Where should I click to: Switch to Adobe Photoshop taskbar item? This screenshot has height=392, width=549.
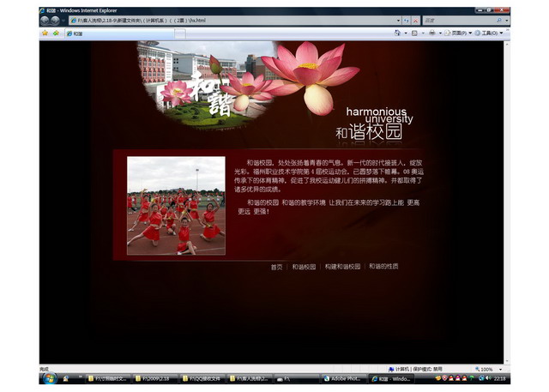pyautogui.click(x=343, y=378)
